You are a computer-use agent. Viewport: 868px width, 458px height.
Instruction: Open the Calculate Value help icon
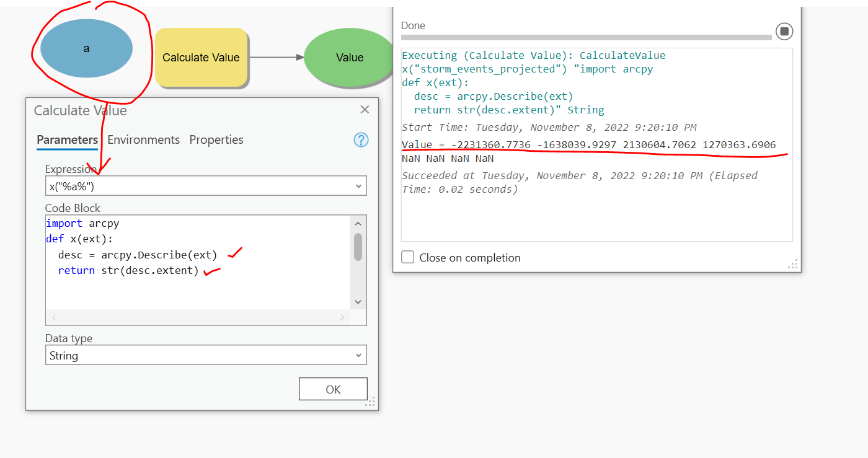[361, 140]
